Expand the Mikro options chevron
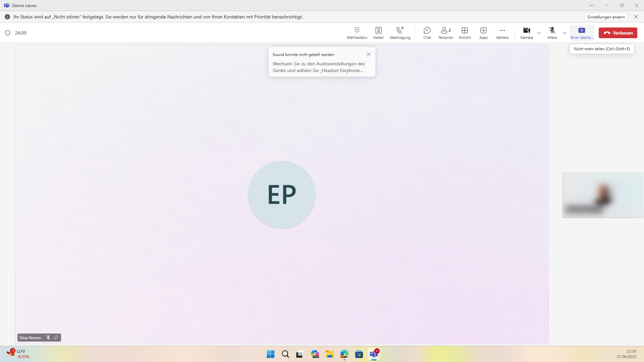 coord(565,33)
